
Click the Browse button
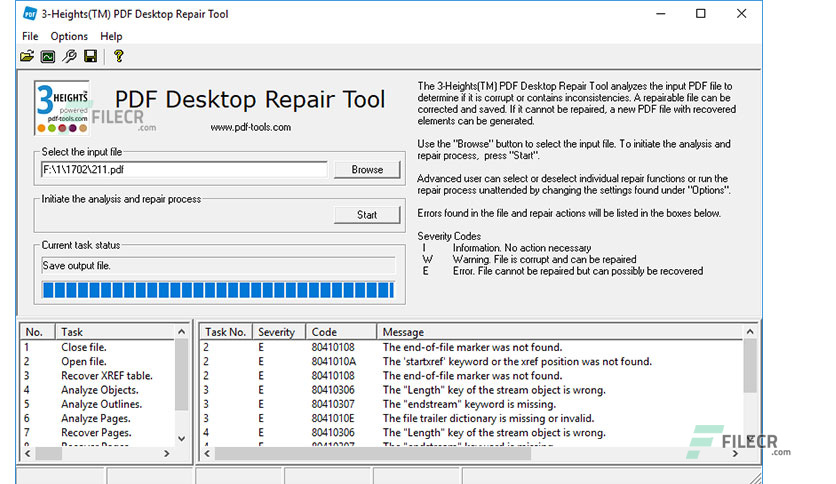(367, 170)
